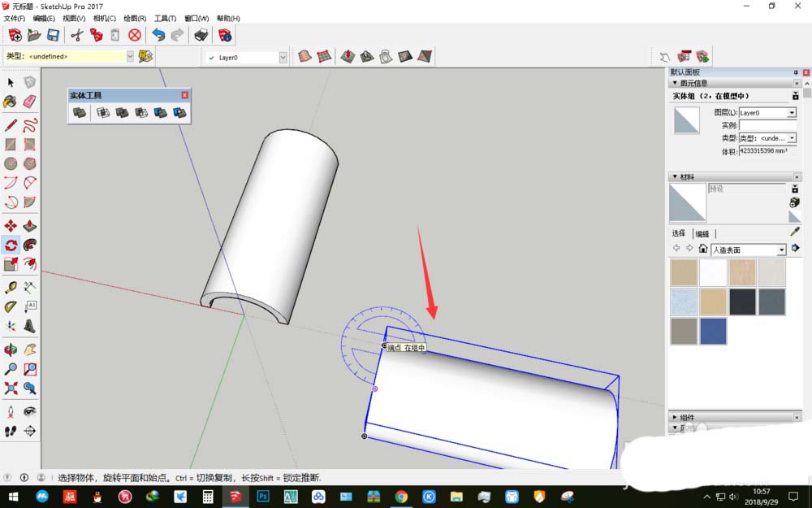812x508 pixels.
Task: Choose the pink Eraser tool
Action: point(29,102)
